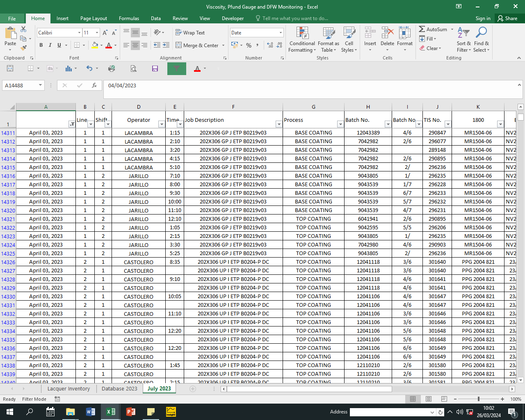Open Find & Select magnifier
This screenshot has height=420, width=525.
[481, 40]
